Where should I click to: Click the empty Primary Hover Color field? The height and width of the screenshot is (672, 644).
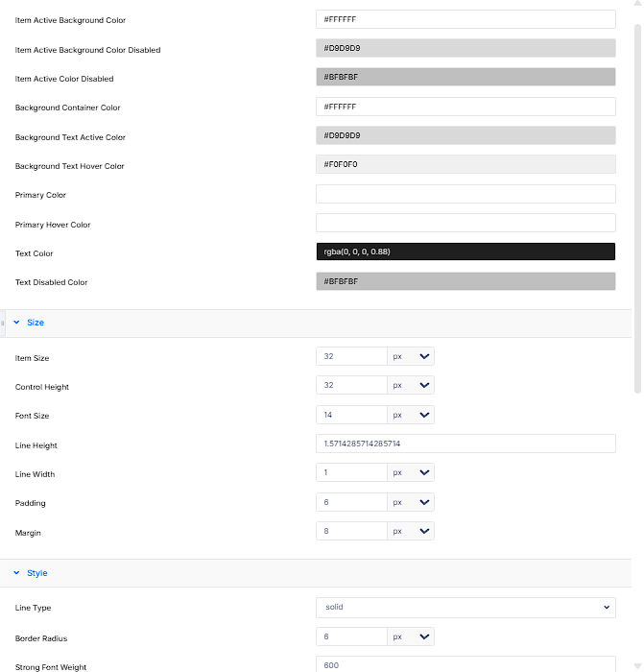coord(465,223)
